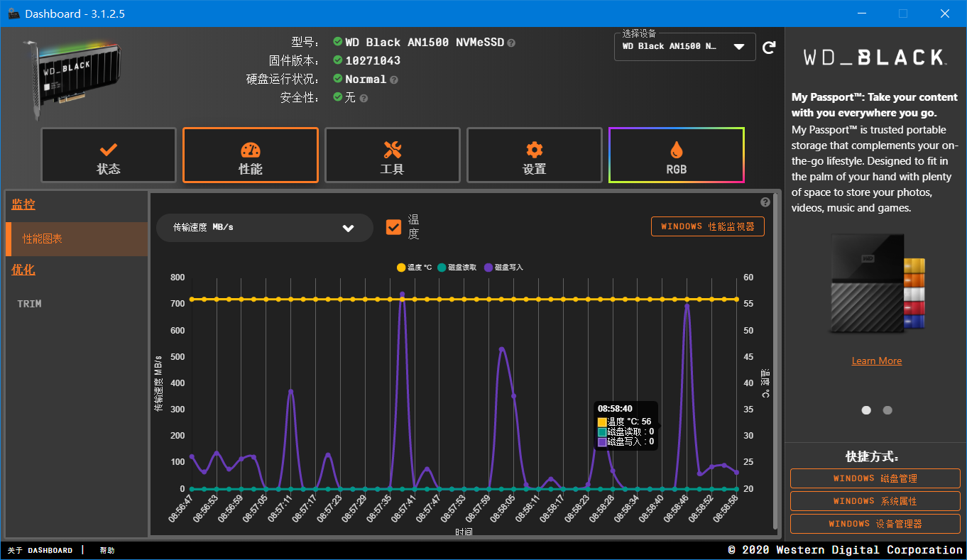This screenshot has height=560, width=967.
Task: Open the 传输速度 MB/s chart type dropdown
Action: 265,228
